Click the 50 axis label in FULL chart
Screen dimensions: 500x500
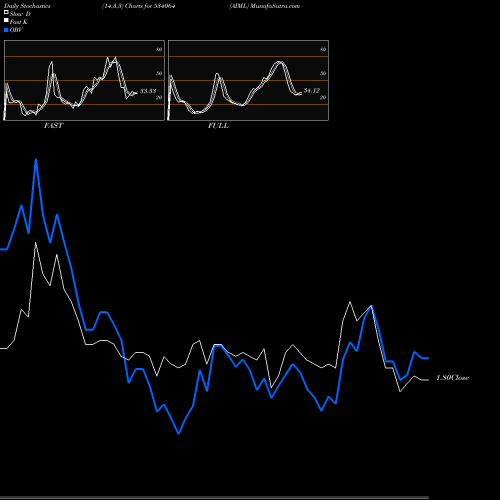pos(323,73)
